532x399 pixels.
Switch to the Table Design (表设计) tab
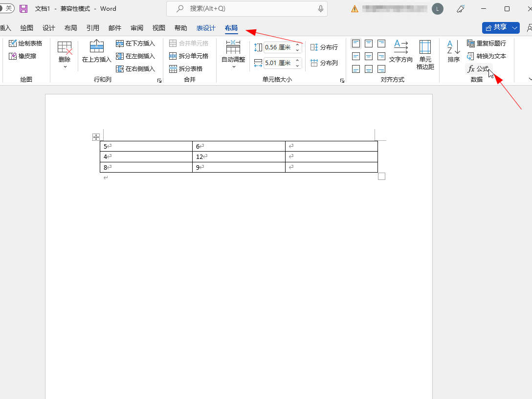pyautogui.click(x=206, y=28)
